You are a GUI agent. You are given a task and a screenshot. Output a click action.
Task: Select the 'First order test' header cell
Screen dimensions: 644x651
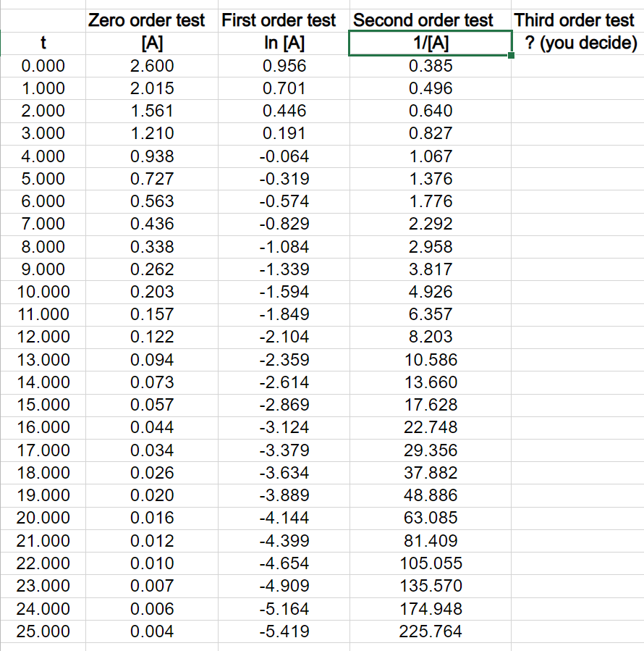[284, 20]
